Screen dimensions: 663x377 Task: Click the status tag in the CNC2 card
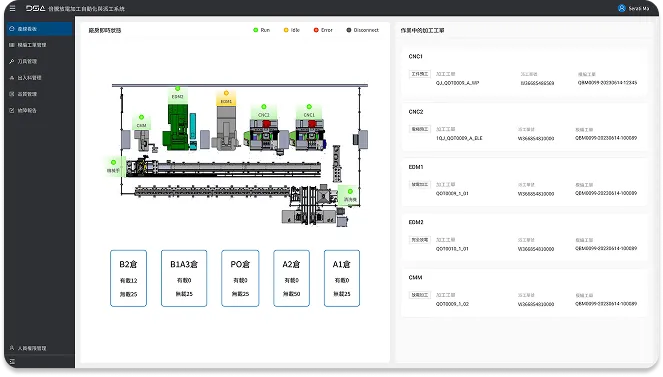coord(419,129)
